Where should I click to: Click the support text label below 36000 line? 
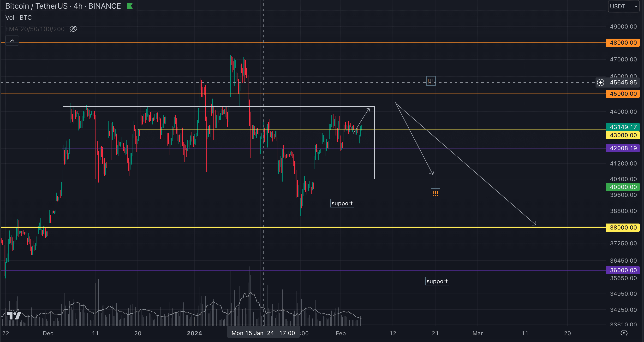point(437,281)
